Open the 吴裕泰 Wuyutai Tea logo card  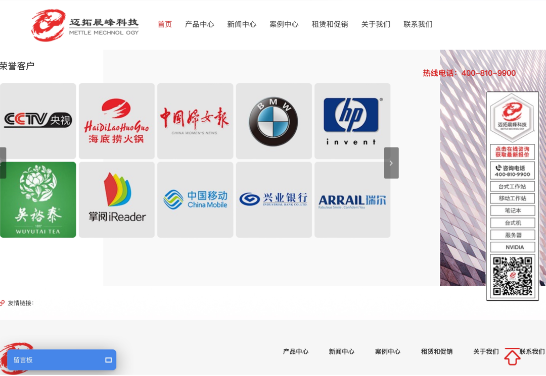38,200
